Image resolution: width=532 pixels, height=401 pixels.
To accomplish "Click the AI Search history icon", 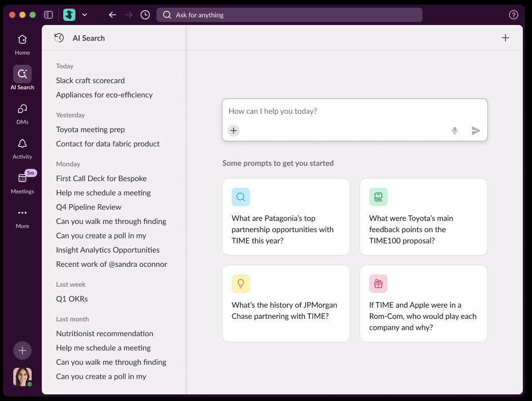I will [x=59, y=38].
